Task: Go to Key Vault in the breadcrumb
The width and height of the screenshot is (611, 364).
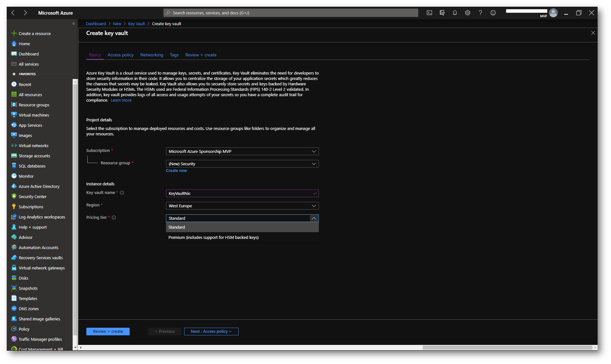Action: [x=136, y=24]
